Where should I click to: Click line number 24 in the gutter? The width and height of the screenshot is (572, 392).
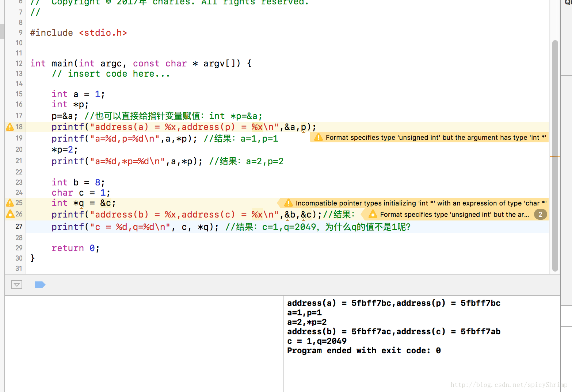19,193
